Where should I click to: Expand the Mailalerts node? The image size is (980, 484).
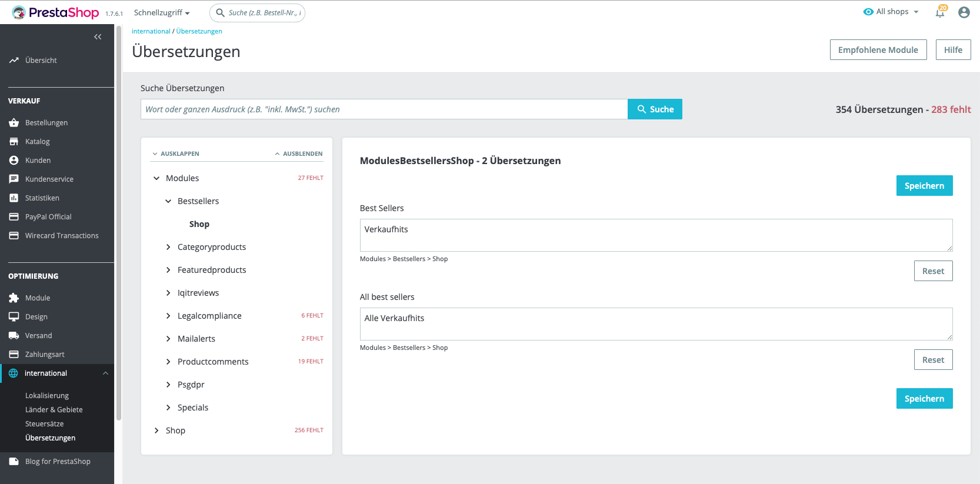(168, 339)
